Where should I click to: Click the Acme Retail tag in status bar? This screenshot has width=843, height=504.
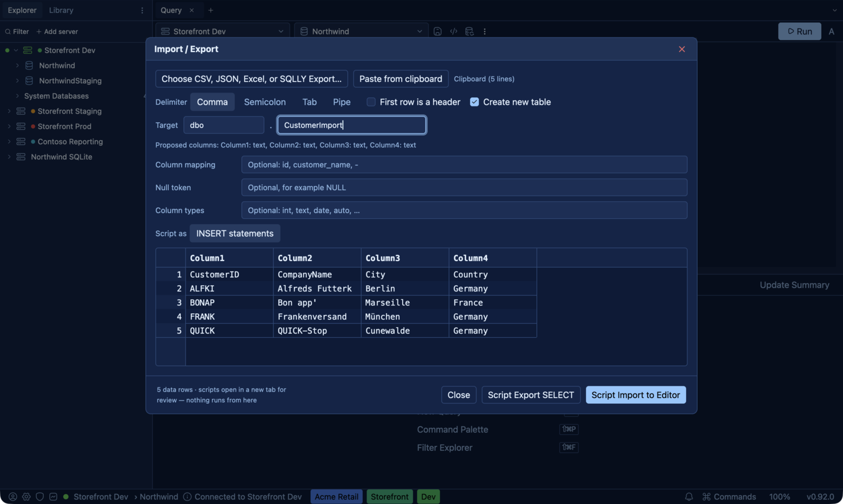(337, 496)
